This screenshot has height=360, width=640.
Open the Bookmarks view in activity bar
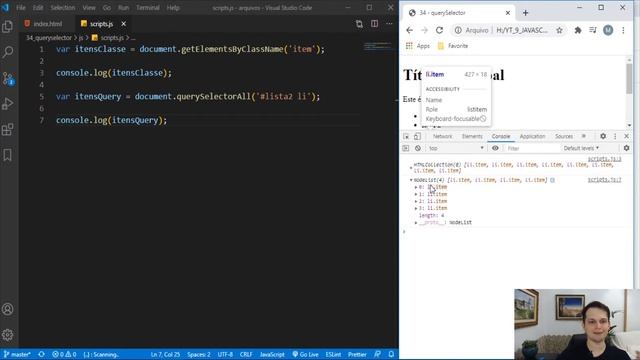point(8,155)
